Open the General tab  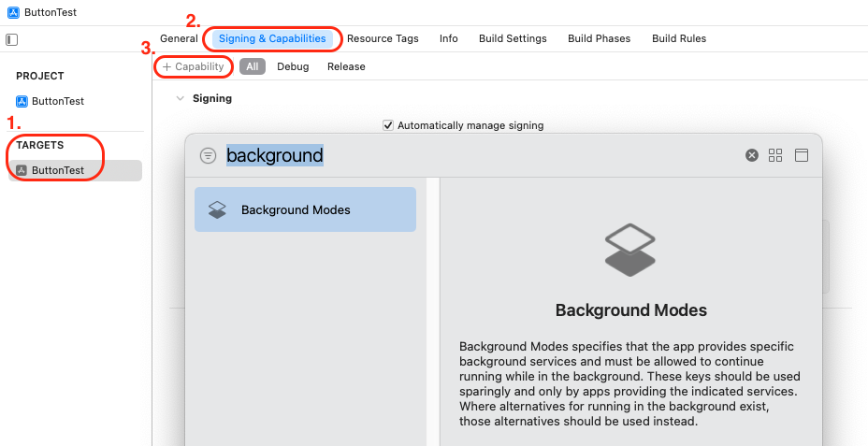click(179, 38)
